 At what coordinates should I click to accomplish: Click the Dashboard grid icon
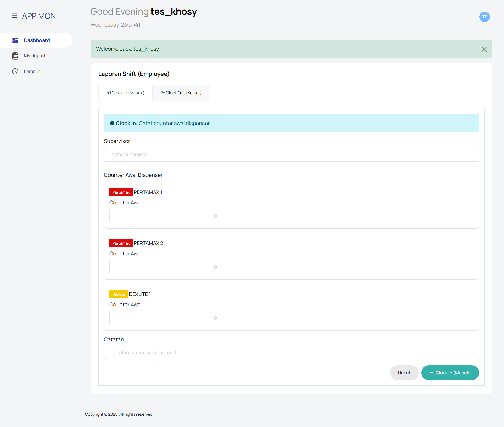(x=15, y=40)
